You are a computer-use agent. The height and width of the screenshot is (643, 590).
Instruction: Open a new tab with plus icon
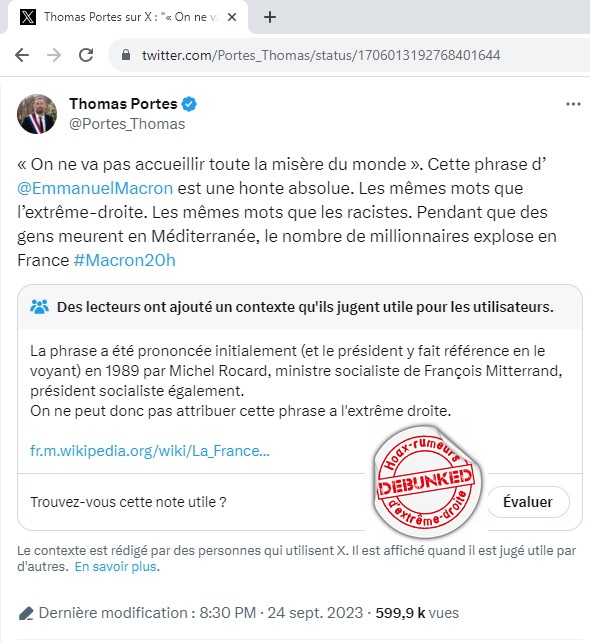(x=270, y=17)
